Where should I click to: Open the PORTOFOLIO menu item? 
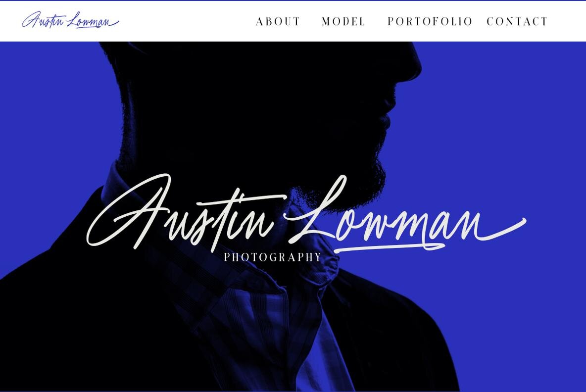(x=430, y=21)
